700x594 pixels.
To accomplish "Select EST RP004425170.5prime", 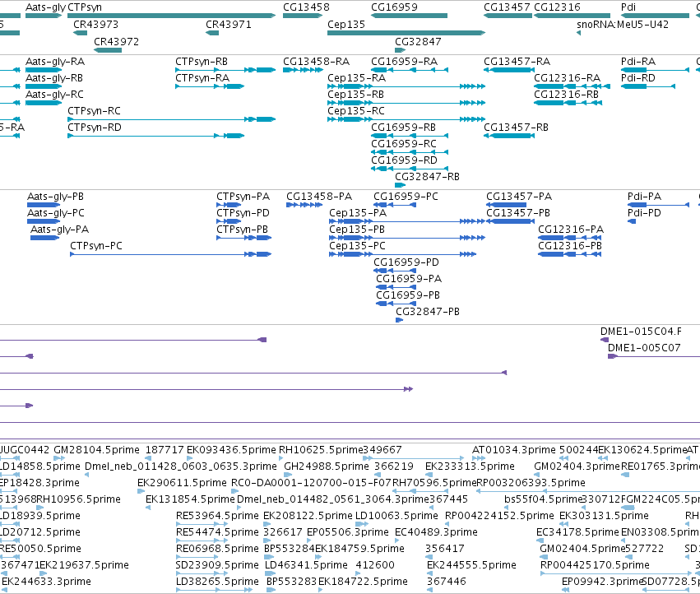I will point(595,565).
